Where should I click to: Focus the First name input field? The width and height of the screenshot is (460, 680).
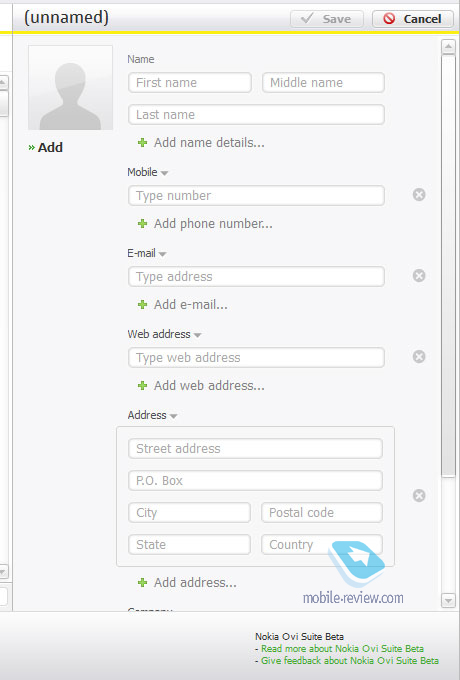click(x=190, y=82)
